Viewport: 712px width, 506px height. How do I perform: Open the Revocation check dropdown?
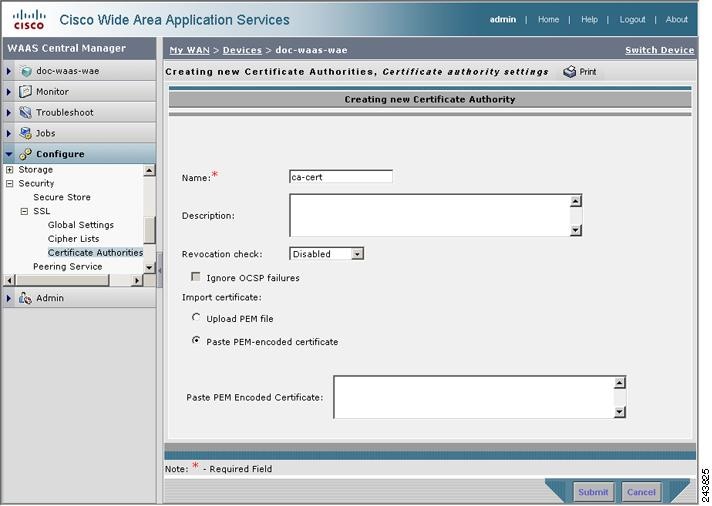click(x=358, y=253)
